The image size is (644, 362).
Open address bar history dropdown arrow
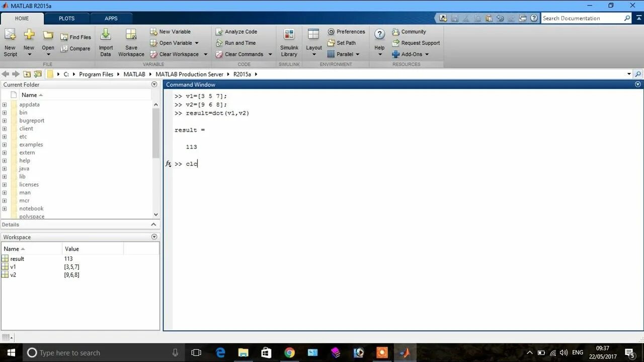click(629, 74)
